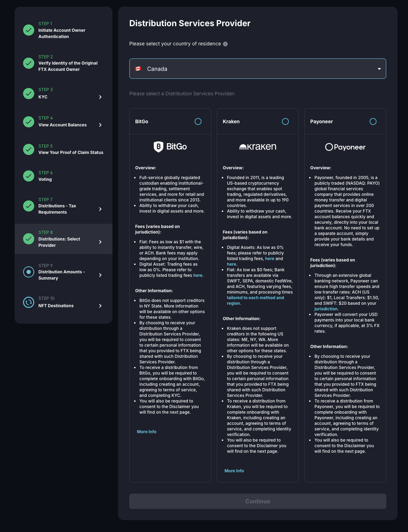Select the BitGo provider radio button
The height and width of the screenshot is (532, 408).
(198, 121)
